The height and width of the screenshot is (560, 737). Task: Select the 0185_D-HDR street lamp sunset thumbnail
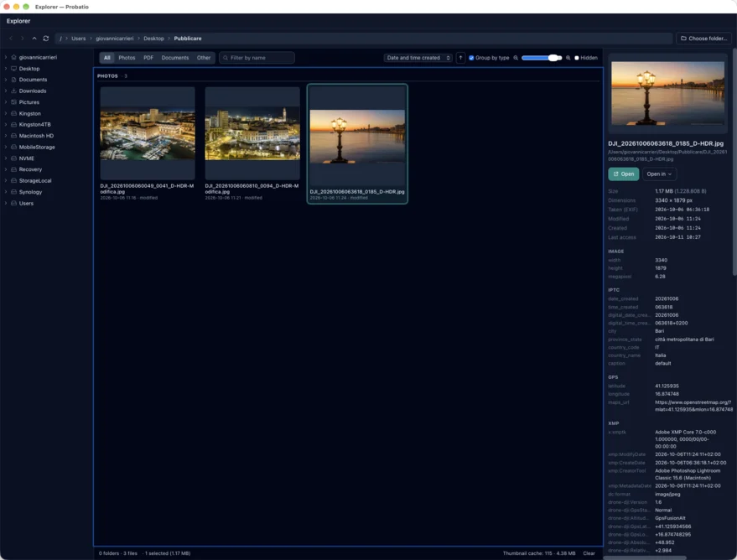click(357, 137)
